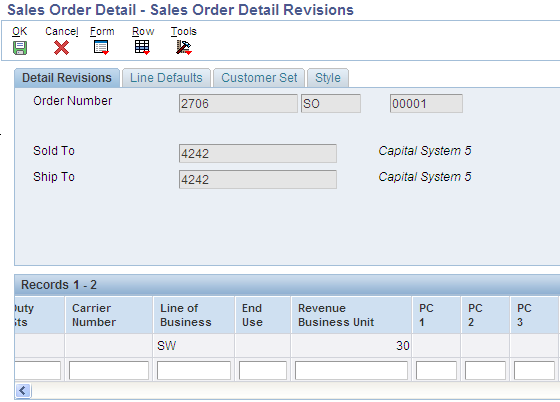Viewport: 560px width, 402px height.
Task: Open the Customer Set tab
Action: tap(259, 78)
